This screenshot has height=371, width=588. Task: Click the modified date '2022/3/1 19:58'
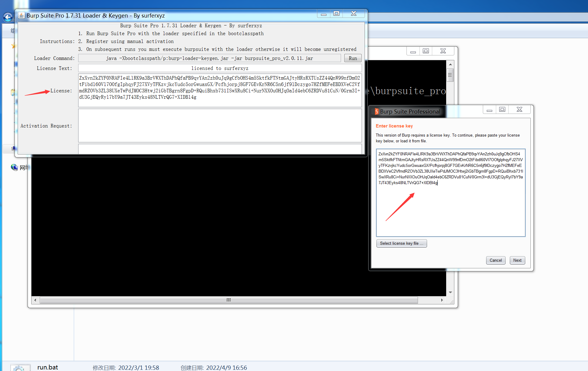point(139,368)
